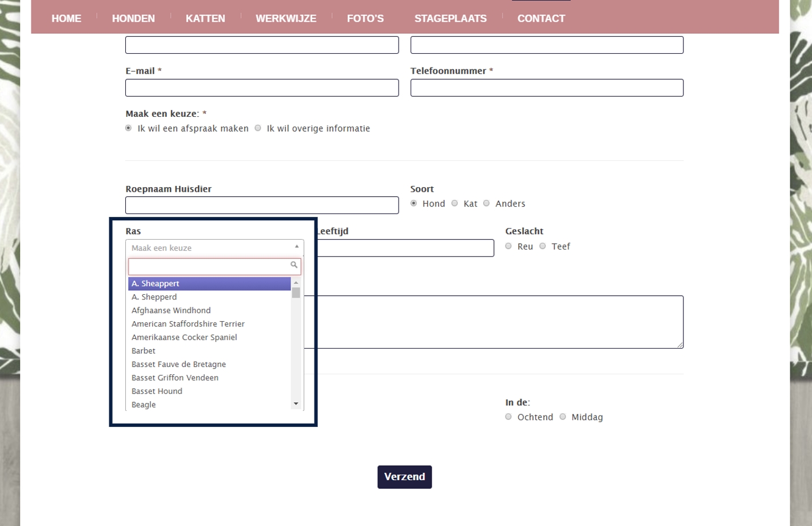Select 'Afghaanse Windhond' from the breed list
This screenshot has height=526, width=812.
171,310
